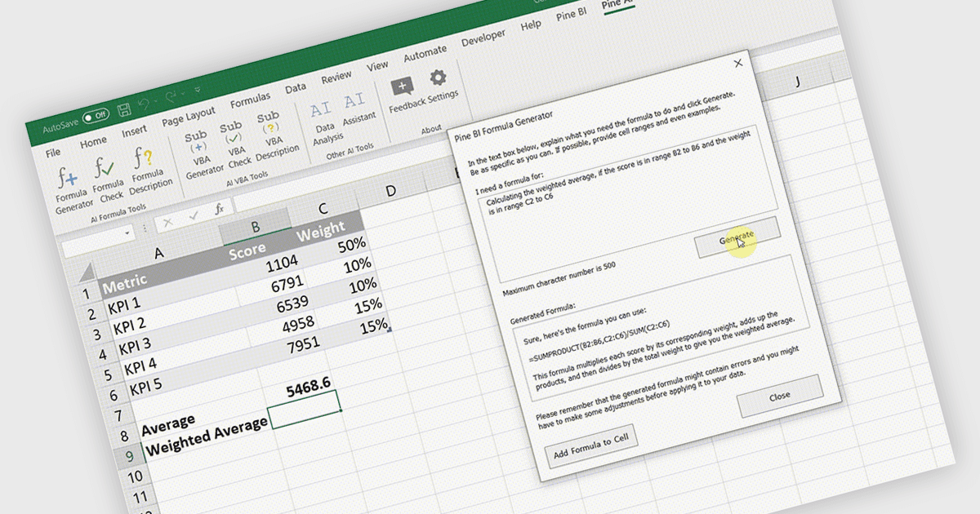980x514 pixels.
Task: Switch to the Review tab
Action: [x=336, y=78]
